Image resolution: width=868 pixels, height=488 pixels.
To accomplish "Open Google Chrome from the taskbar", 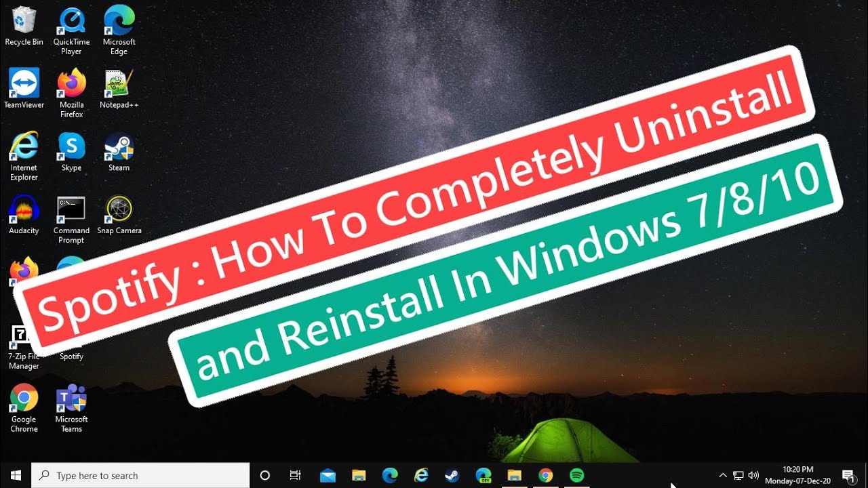I will pos(546,475).
